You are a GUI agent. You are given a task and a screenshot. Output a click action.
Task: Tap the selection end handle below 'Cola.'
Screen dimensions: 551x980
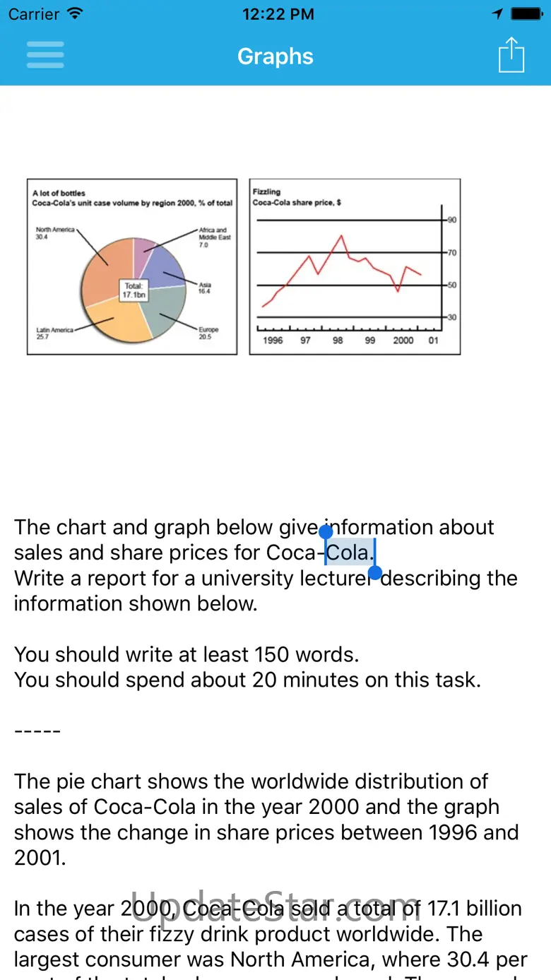[376, 572]
